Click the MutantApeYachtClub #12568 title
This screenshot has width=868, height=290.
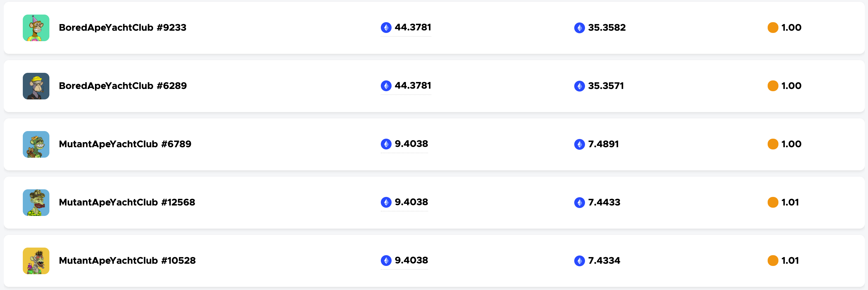127,202
